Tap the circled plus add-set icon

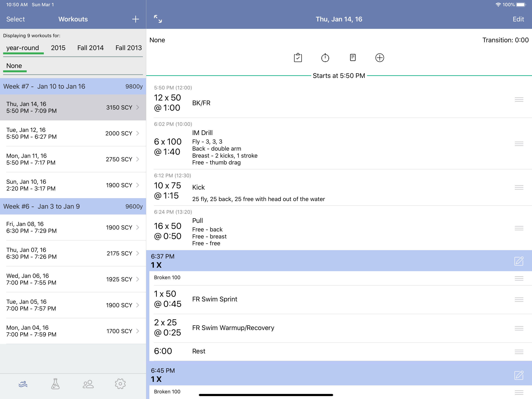click(379, 58)
